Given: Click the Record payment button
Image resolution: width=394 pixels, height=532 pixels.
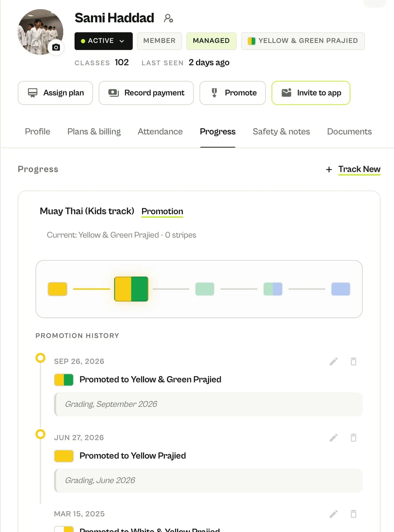Looking at the screenshot, I should coord(146,93).
